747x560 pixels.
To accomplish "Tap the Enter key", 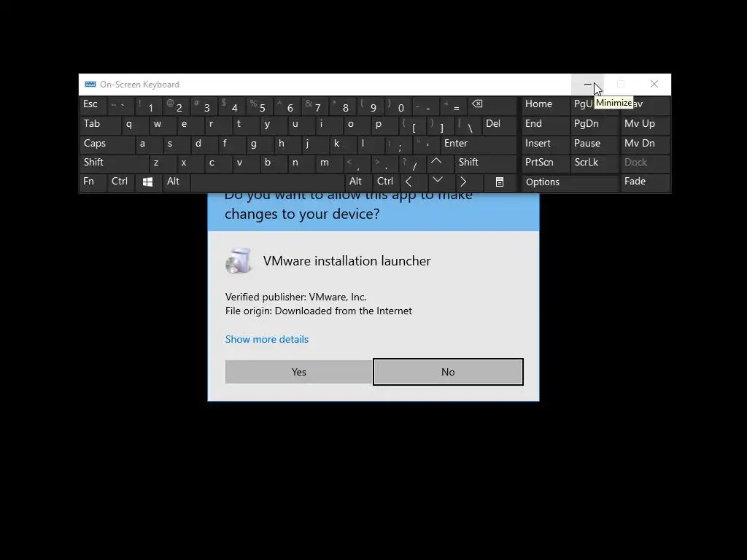I will 479,144.
